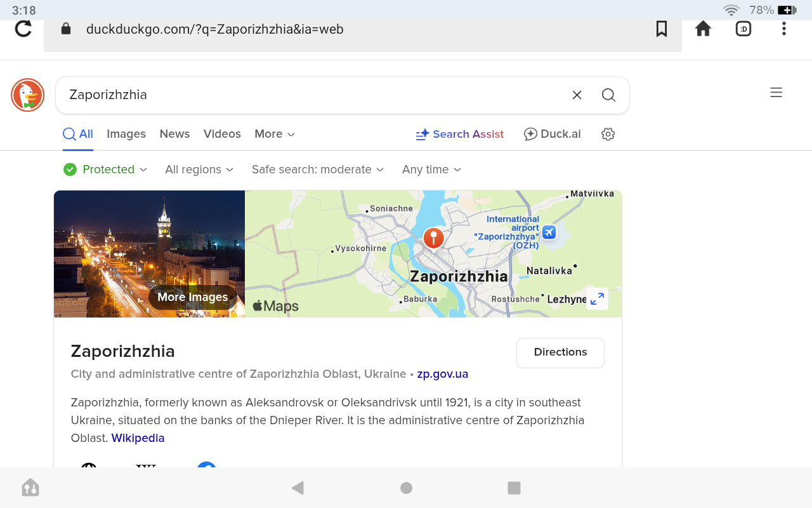Go to browser home page
Screen dimensions: 812x508
(703, 29)
